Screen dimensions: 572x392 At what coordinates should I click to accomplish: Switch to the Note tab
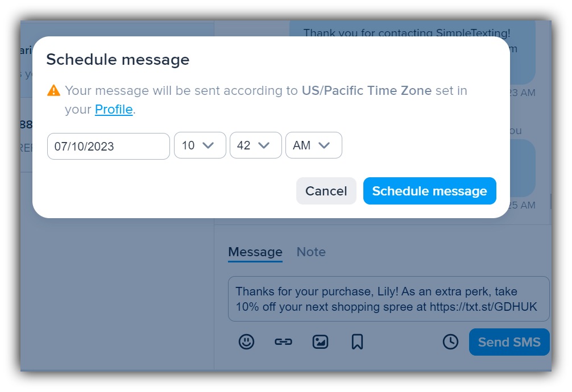pos(310,252)
